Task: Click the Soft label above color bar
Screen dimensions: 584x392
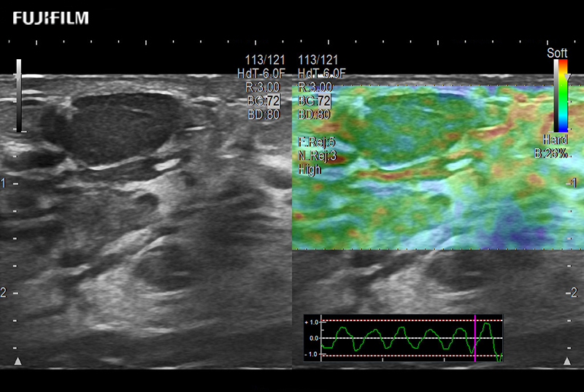Action: [557, 53]
